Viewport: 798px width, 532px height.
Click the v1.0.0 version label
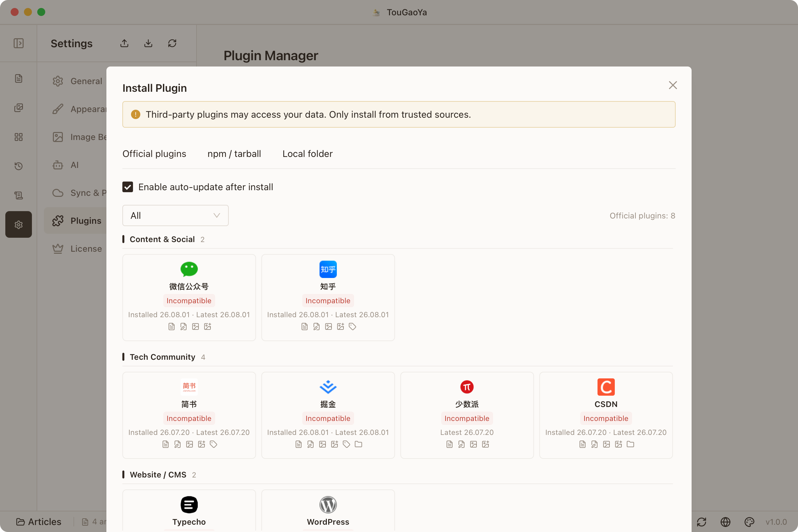[x=776, y=522]
